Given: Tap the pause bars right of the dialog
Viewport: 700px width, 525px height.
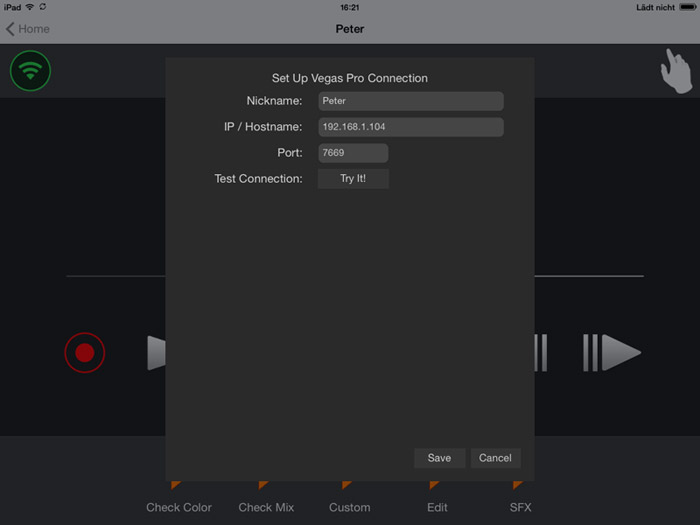Looking at the screenshot, I should (x=541, y=353).
